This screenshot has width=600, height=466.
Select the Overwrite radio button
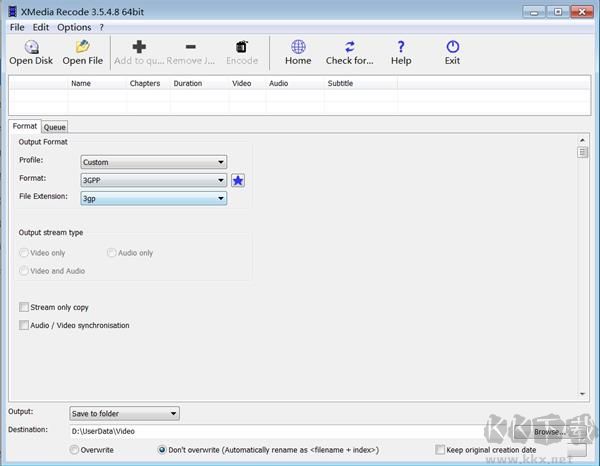tap(74, 450)
